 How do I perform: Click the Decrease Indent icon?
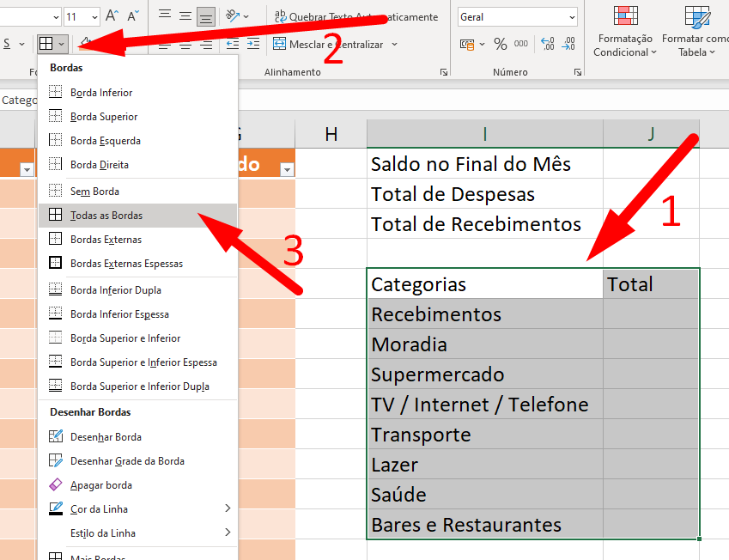tap(233, 44)
